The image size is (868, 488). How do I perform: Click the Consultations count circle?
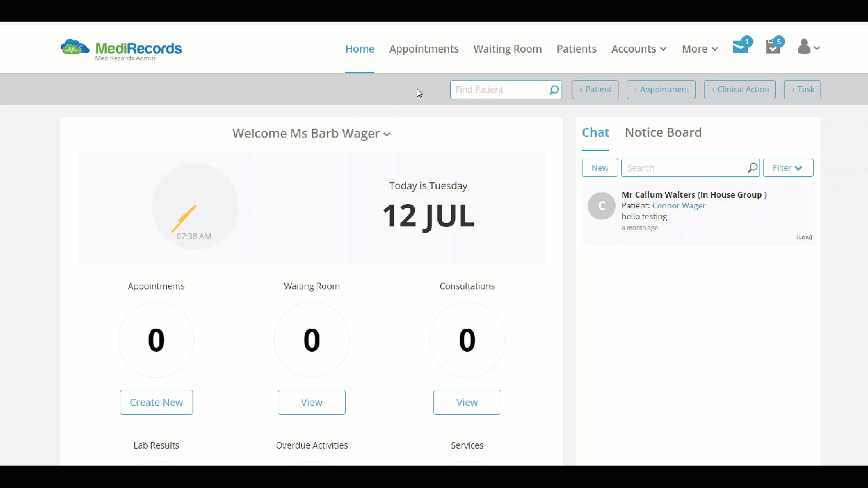pos(467,340)
